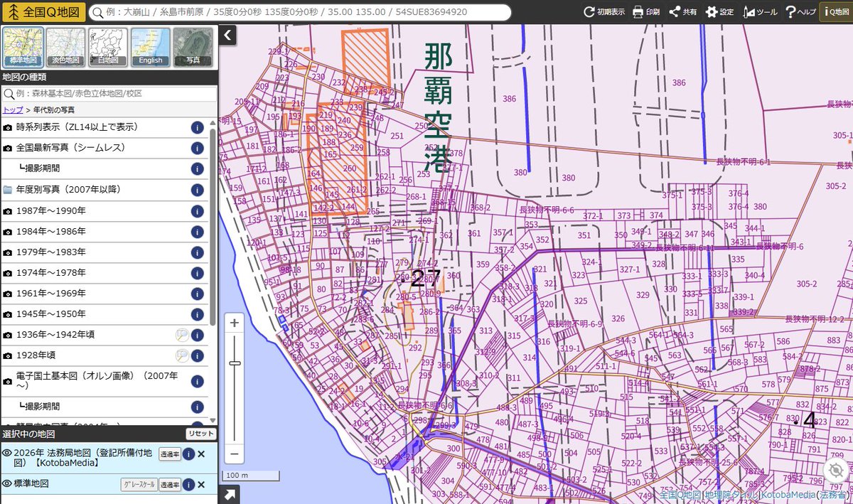Show info for 1936年～1942年頃
Image resolution: width=853 pixels, height=504 pixels.
tap(198, 335)
